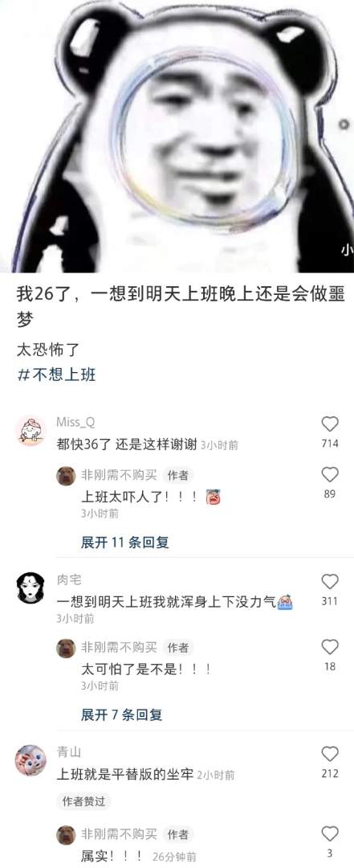Like 肉宅's comment with 311 likes
The height and width of the screenshot is (868, 354).
[330, 581]
